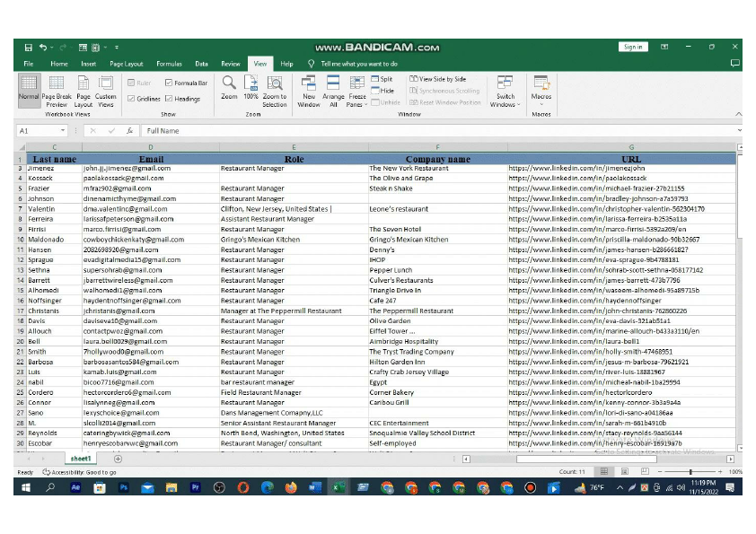Viewport: 756px width, 534px height.
Task: Click the Sign in button
Action: tap(633, 46)
